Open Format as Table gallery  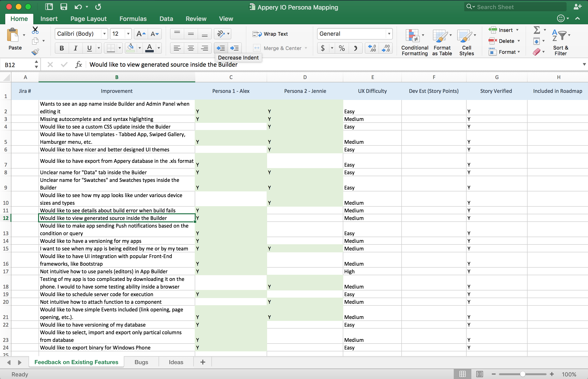pyautogui.click(x=442, y=42)
